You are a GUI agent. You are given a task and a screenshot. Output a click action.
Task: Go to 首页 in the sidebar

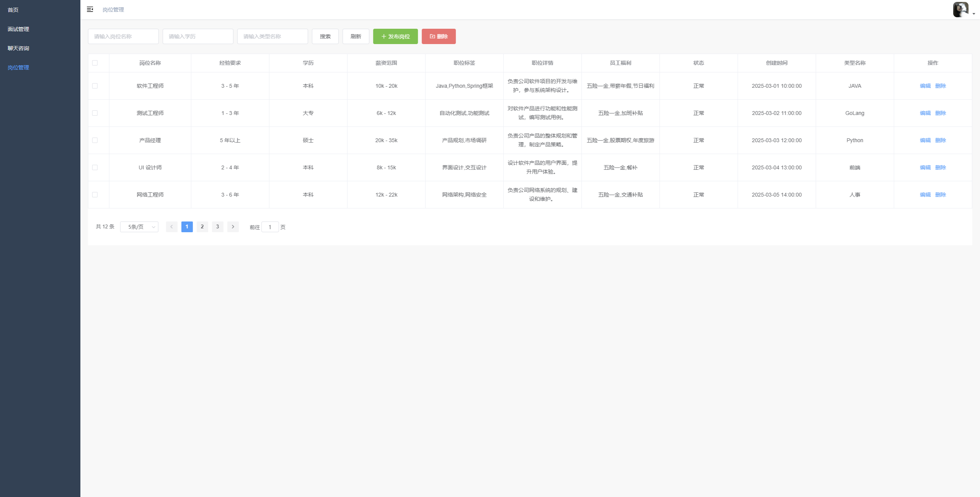point(13,10)
